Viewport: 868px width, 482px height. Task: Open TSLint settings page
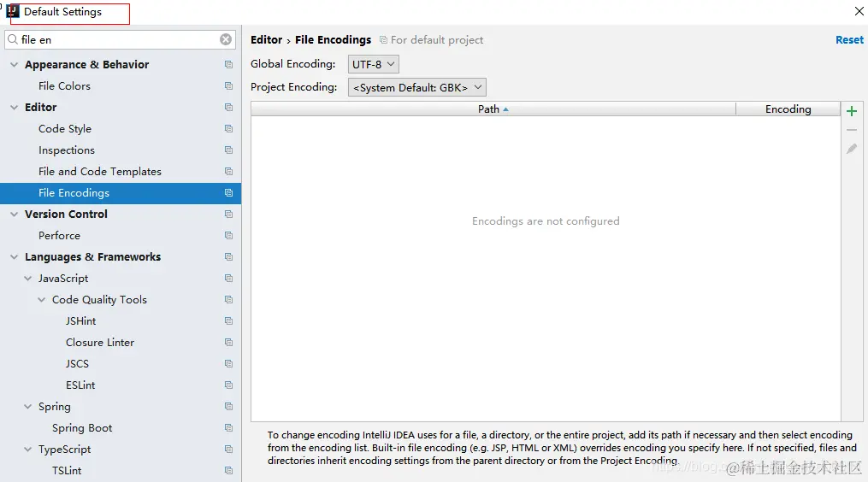coord(67,470)
